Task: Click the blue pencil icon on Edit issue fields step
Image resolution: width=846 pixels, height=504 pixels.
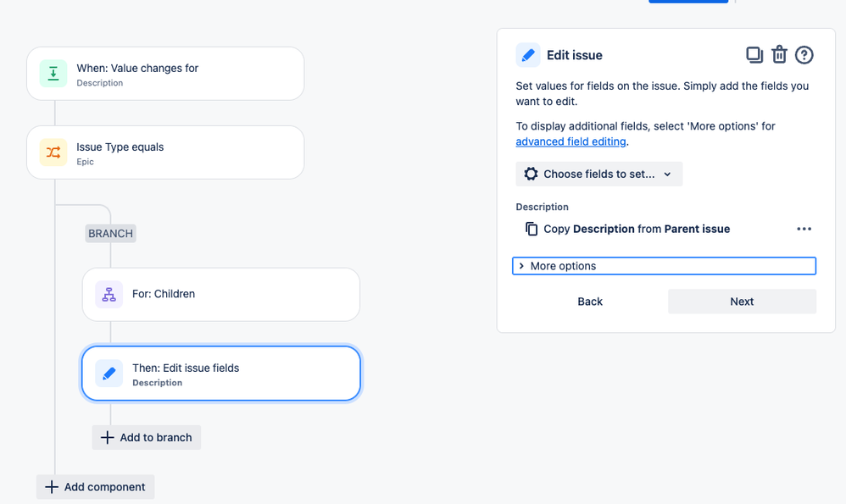Action: pyautogui.click(x=109, y=374)
